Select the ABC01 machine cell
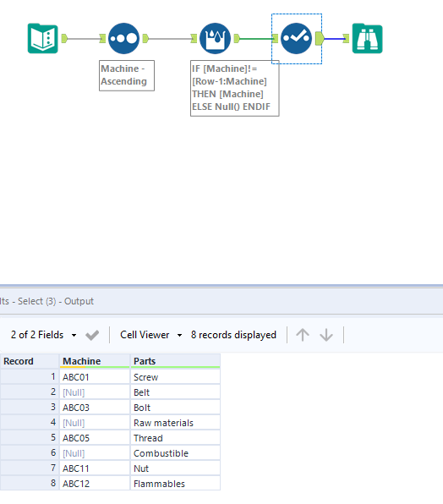 point(95,377)
